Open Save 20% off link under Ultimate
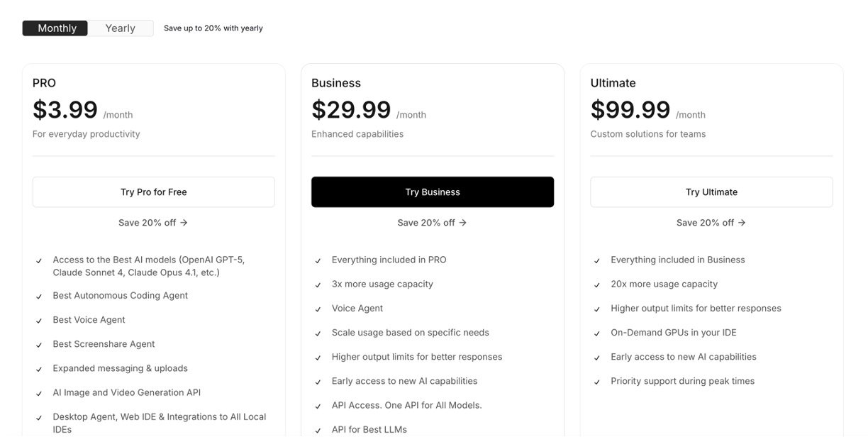868x437 pixels. tap(711, 223)
